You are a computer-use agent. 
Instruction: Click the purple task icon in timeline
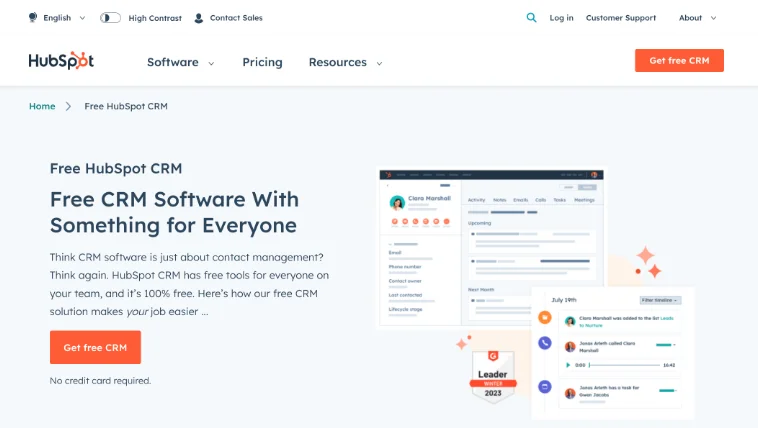click(545, 386)
